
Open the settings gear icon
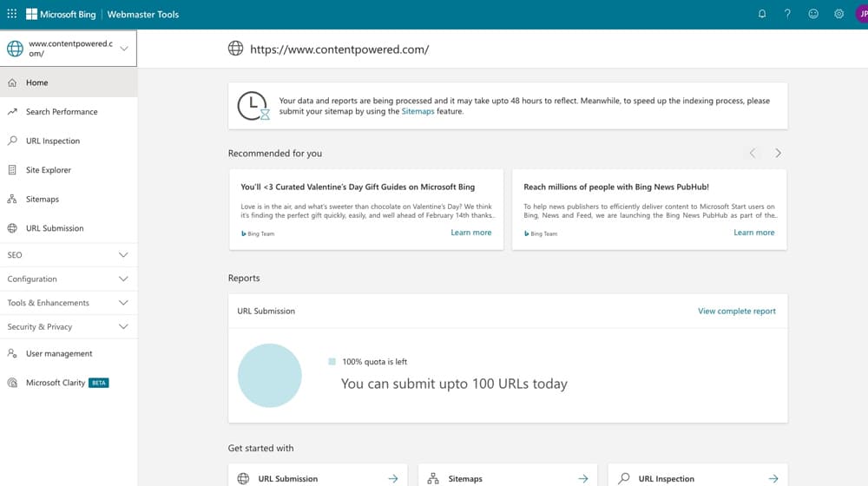(x=838, y=14)
